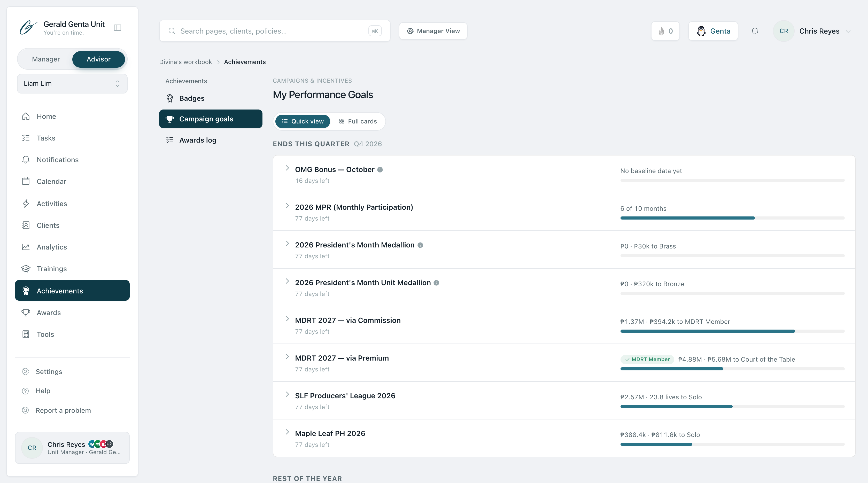Go to Tasks in sidebar
868x483 pixels.
[x=72, y=138]
